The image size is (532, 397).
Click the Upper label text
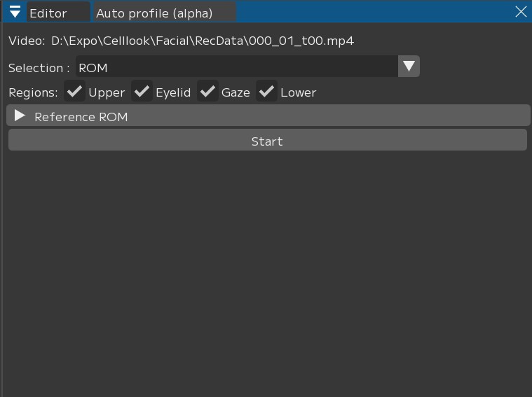click(107, 92)
